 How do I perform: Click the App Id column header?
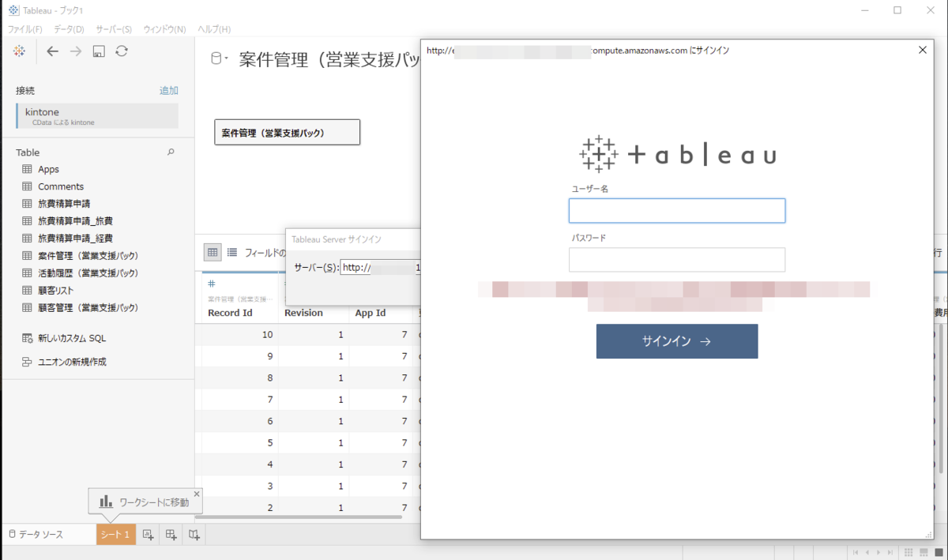pos(370,313)
